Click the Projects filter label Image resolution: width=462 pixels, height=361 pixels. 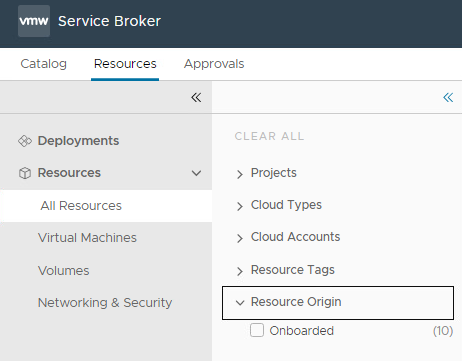[x=274, y=173]
